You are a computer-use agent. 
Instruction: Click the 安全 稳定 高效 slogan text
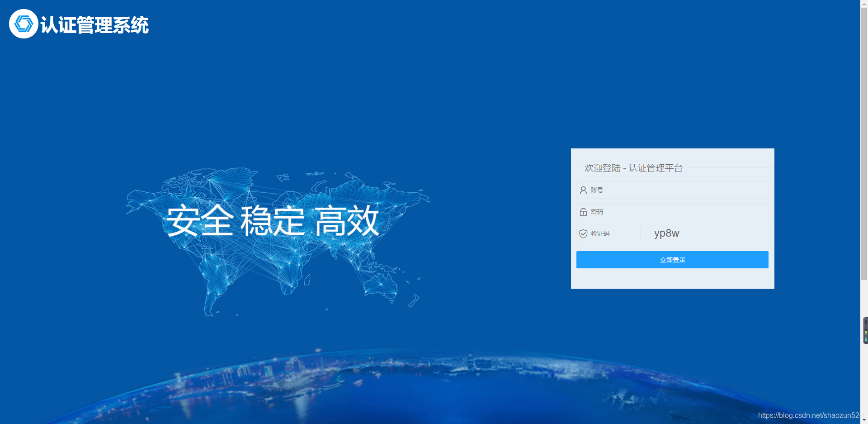point(273,221)
